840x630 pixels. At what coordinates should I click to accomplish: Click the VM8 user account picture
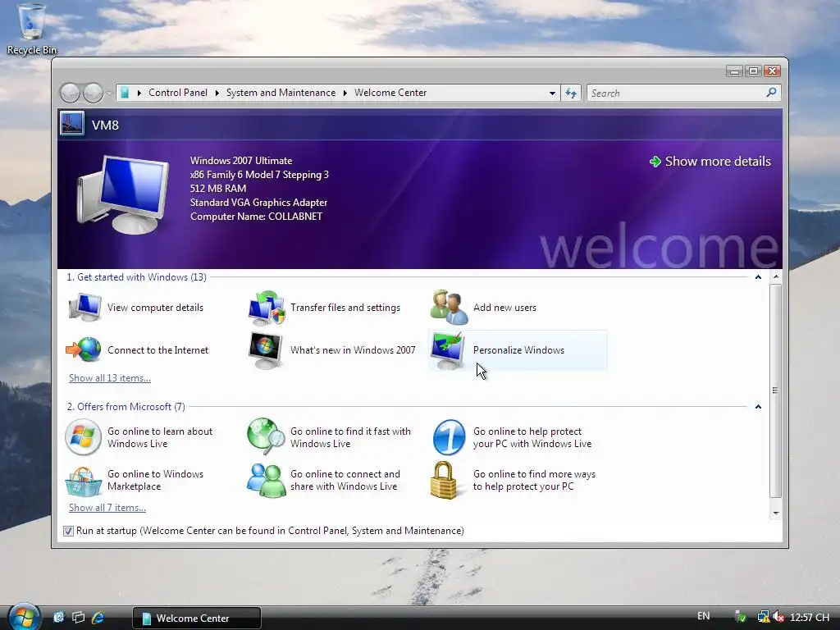pos(72,124)
